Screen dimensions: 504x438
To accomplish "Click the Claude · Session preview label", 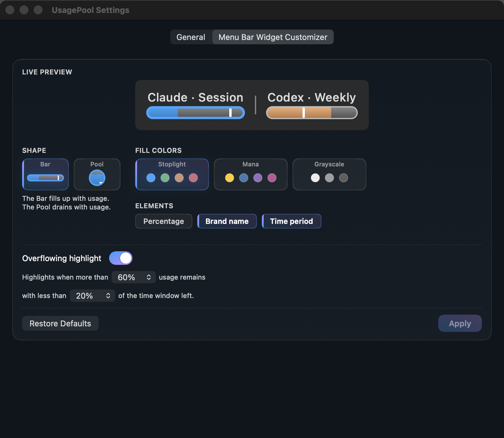I will (195, 97).
